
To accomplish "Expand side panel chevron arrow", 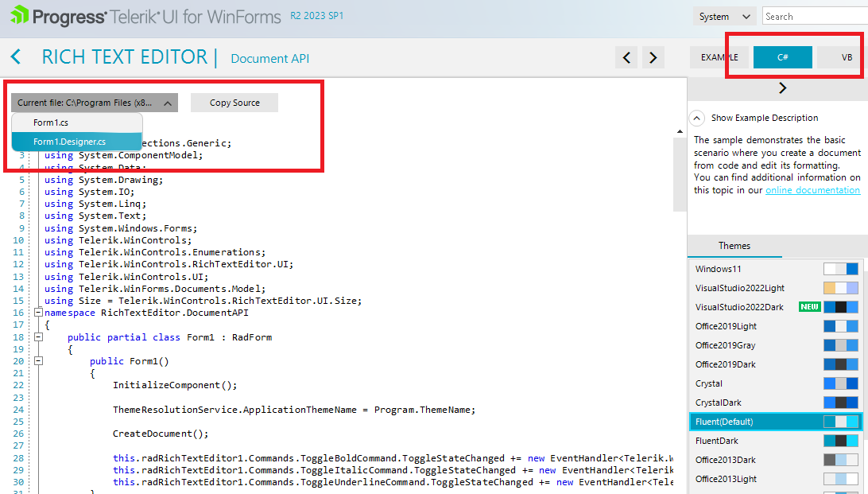I will pos(782,88).
